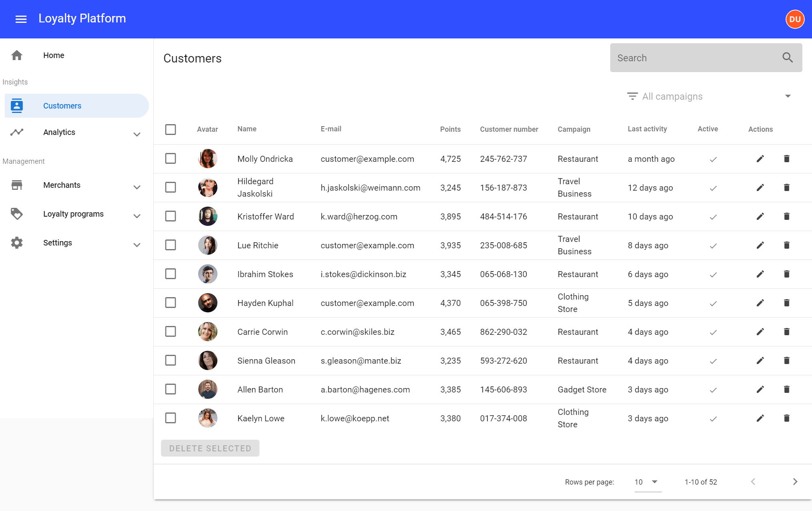Viewport: 812px width, 511px height.
Task: Check the box for Lue Ritchie
Action: pyautogui.click(x=171, y=245)
